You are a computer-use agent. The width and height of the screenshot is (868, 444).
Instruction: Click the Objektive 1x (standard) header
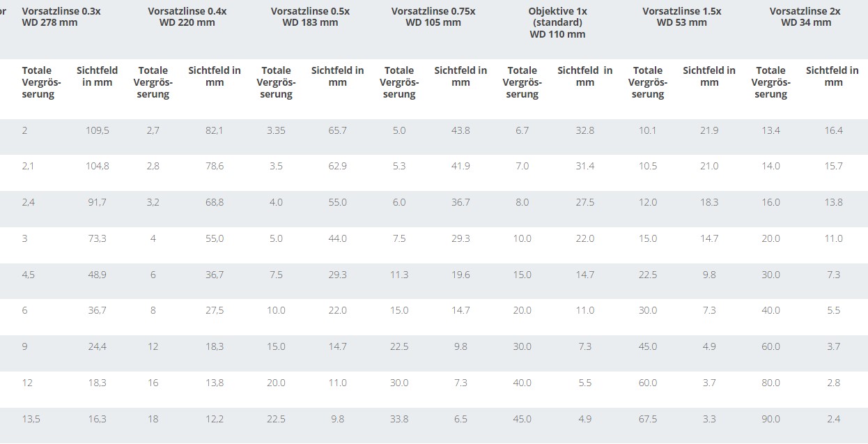click(x=557, y=22)
